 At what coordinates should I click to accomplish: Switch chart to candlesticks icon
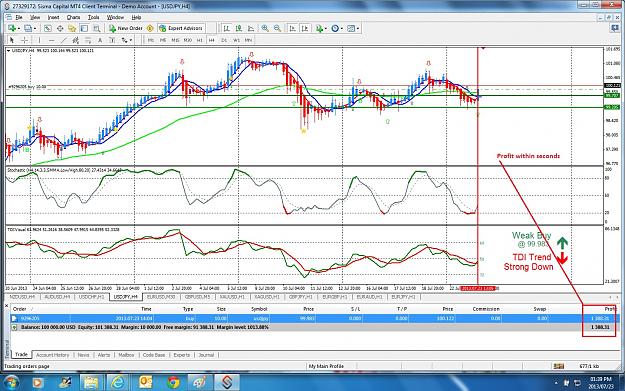click(x=238, y=28)
